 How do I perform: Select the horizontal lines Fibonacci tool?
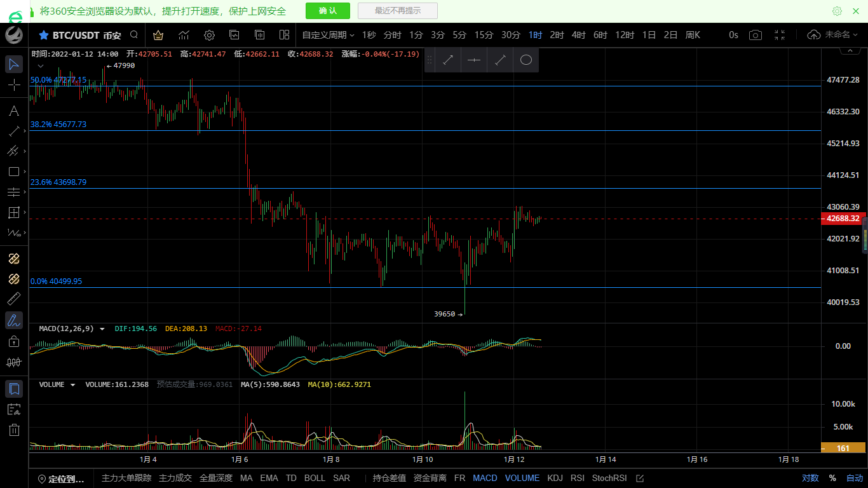point(13,192)
